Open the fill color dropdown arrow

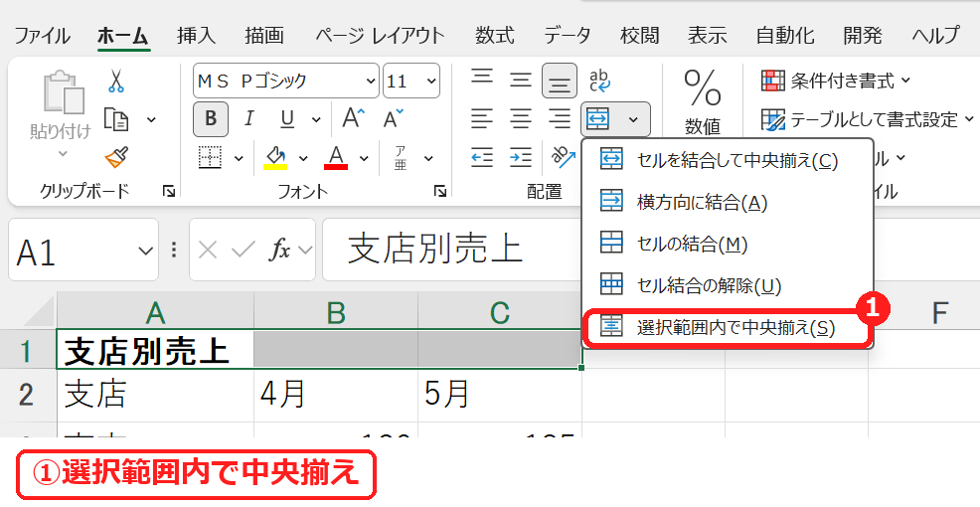pos(304,158)
